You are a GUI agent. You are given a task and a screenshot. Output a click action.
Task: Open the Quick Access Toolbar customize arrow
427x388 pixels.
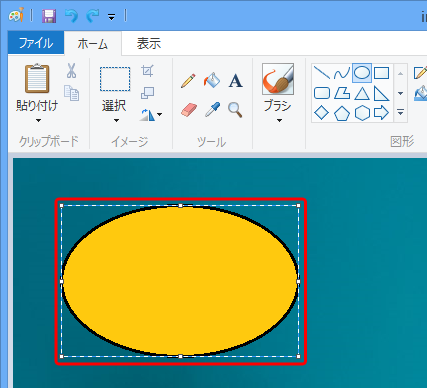pos(112,17)
